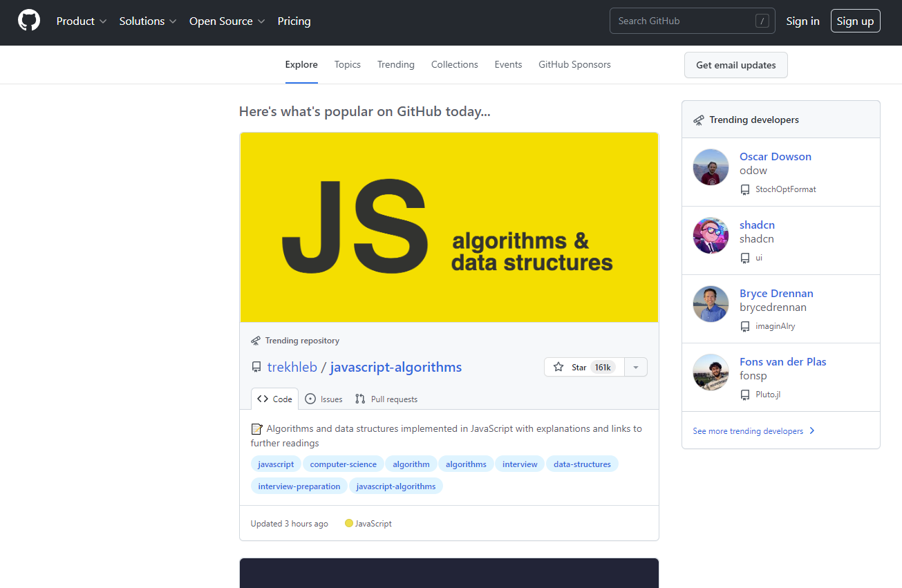
Task: Open Bryce Drennan profile name link
Action: tap(776, 294)
